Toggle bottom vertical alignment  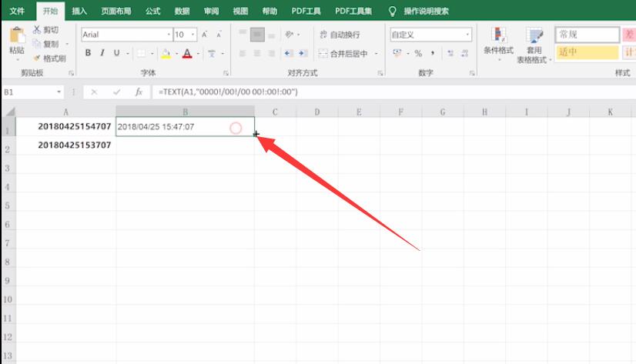tap(272, 35)
